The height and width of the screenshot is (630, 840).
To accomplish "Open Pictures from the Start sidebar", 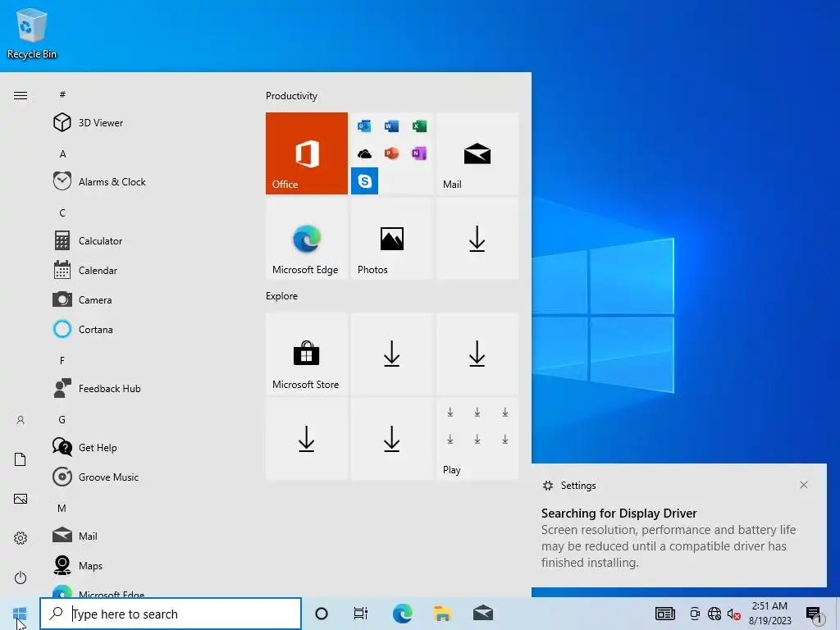I will [x=21, y=499].
